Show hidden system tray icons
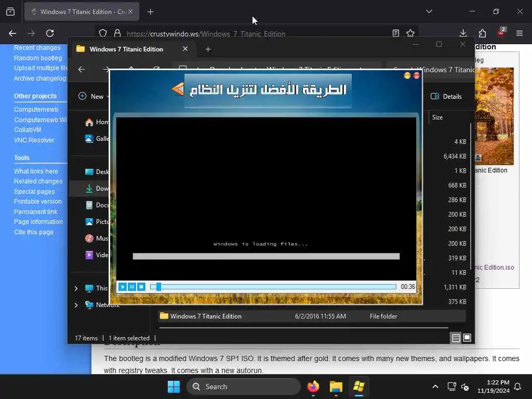The image size is (532, 399). click(435, 387)
